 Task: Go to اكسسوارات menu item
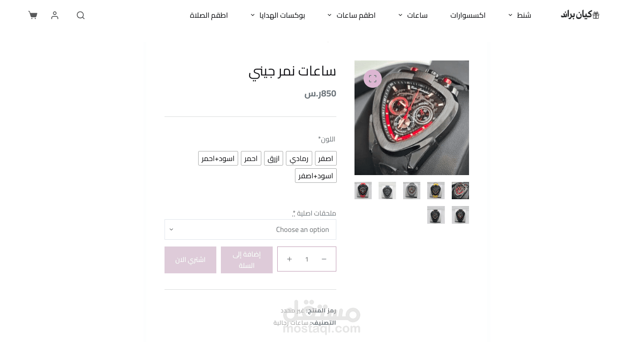point(468,15)
